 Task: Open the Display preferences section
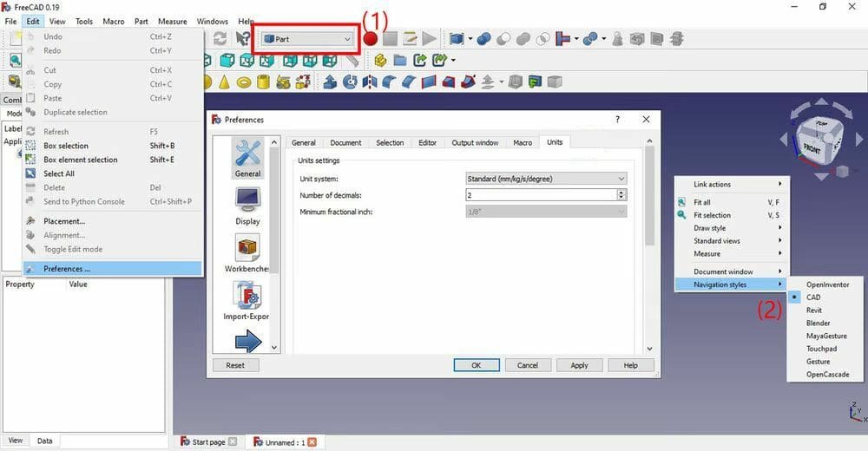pyautogui.click(x=247, y=206)
